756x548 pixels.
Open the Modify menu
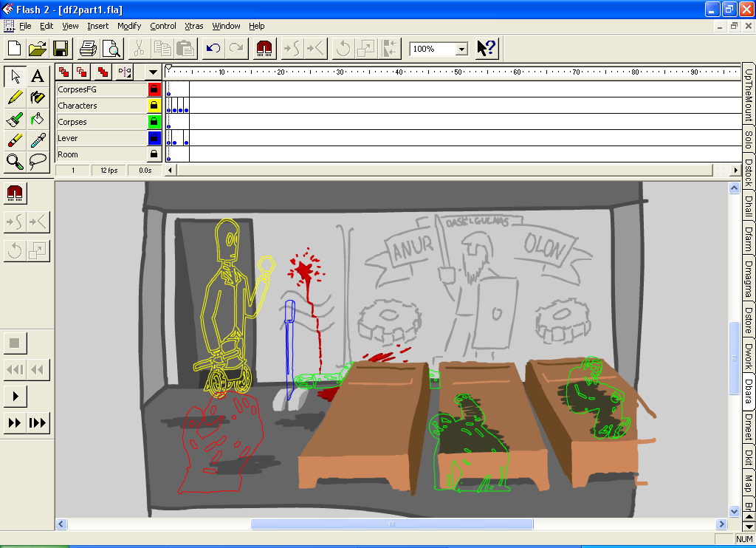click(129, 26)
